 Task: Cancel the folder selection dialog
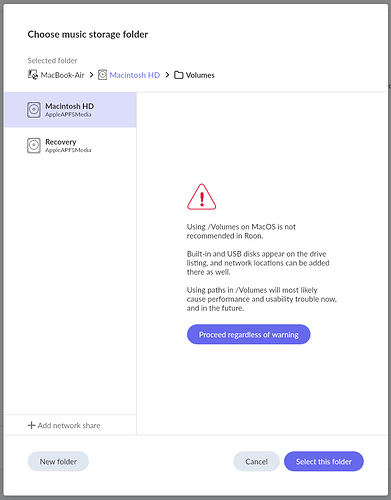(x=256, y=461)
